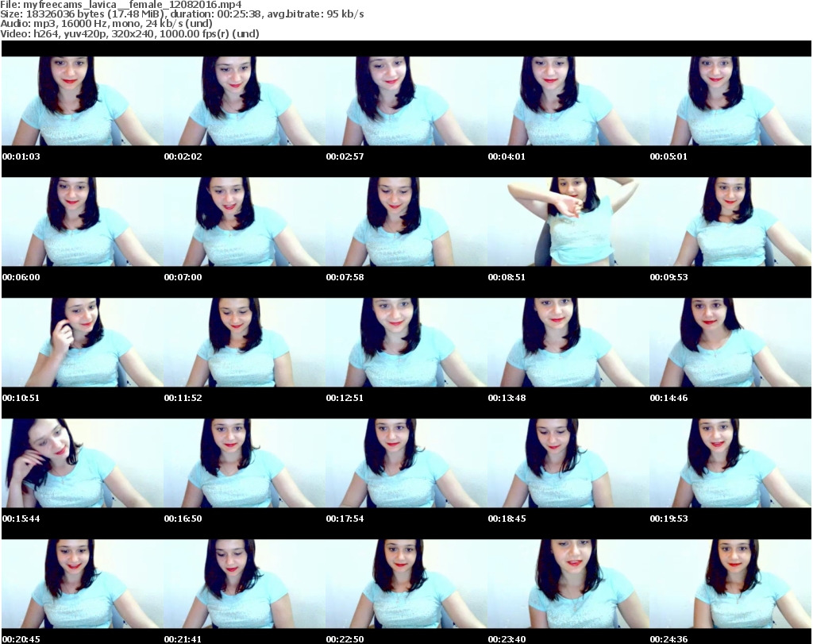The width and height of the screenshot is (813, 644).
Task: Select the thumbnail frame at 00:04:01
Action: coord(568,101)
